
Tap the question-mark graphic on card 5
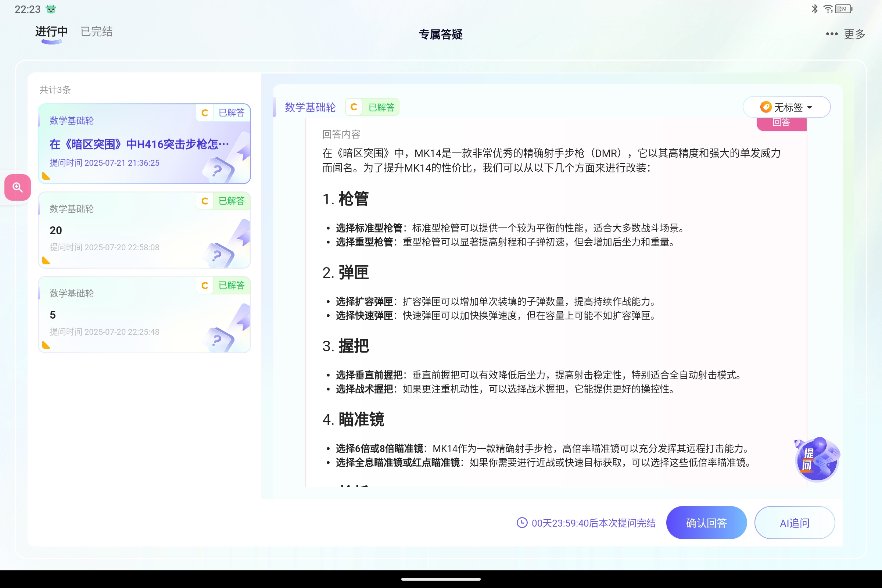click(x=218, y=340)
